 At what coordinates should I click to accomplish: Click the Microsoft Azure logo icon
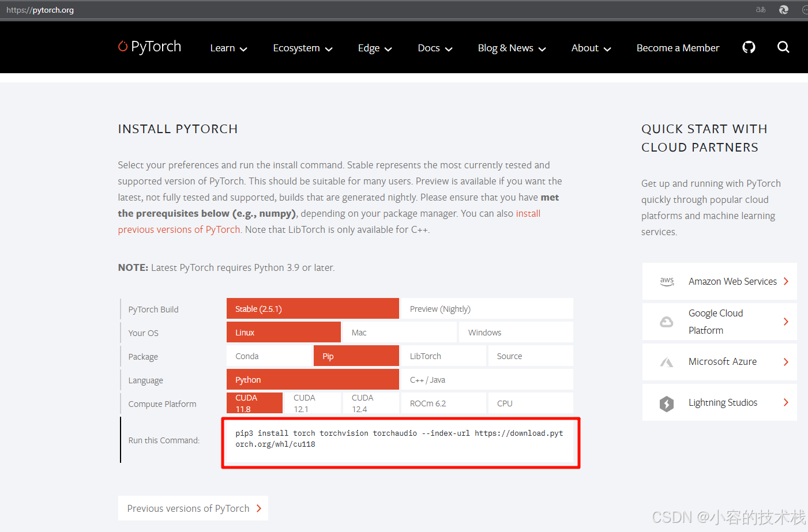(x=667, y=362)
